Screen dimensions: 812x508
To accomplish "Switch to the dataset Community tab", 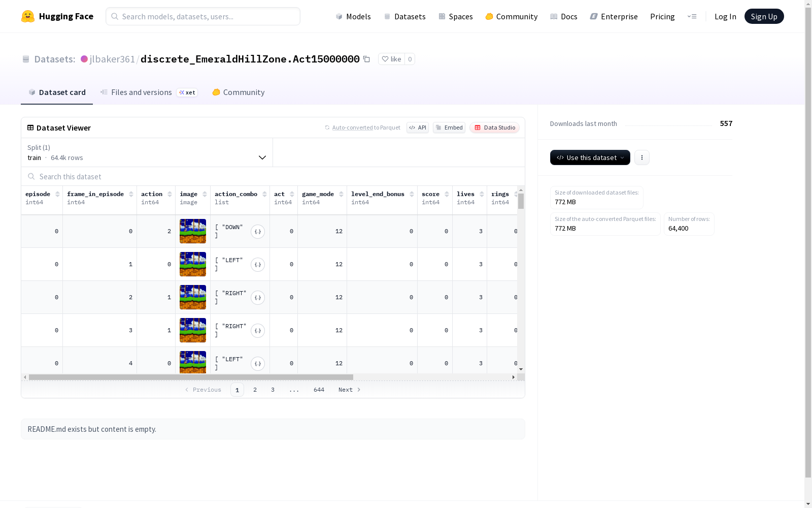I will click(x=239, y=92).
